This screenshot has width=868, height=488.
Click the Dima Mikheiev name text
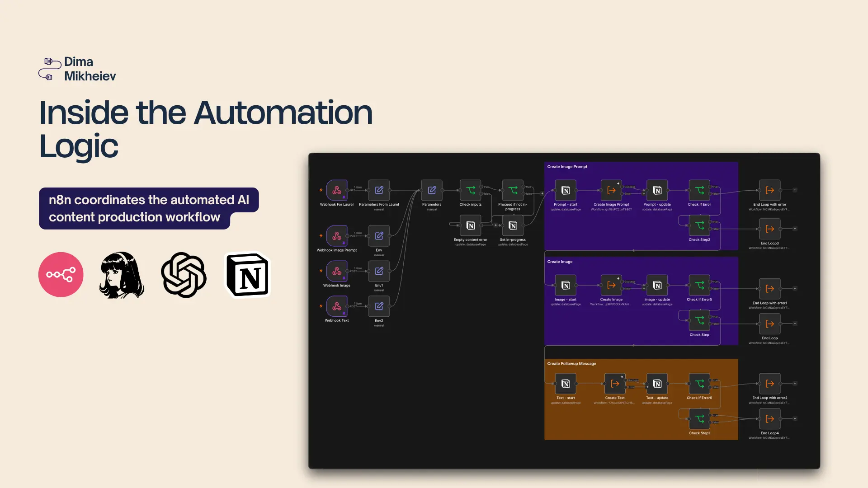pos(90,69)
